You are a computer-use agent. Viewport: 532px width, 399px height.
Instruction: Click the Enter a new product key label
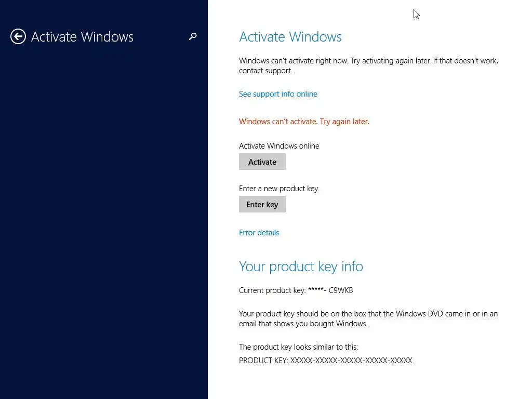[278, 189]
